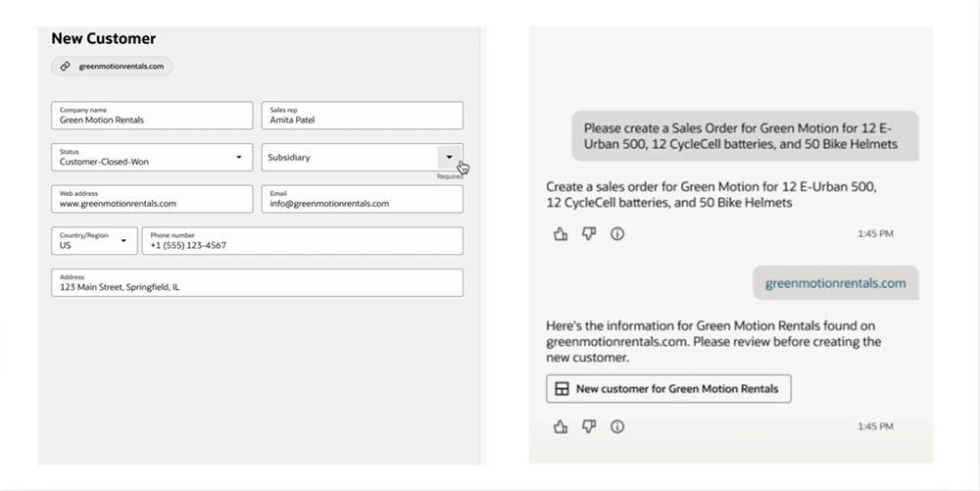Click the table icon on New customer button
Viewport: 980px width, 491px height.
[x=562, y=389]
